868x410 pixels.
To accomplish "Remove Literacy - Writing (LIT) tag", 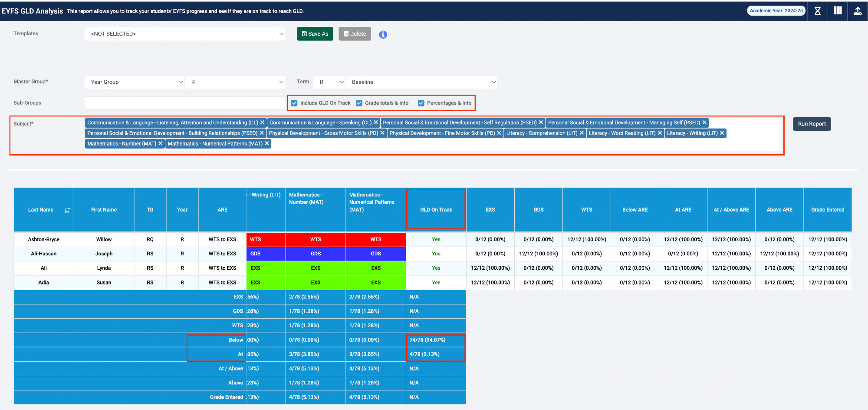I will pyautogui.click(x=722, y=133).
